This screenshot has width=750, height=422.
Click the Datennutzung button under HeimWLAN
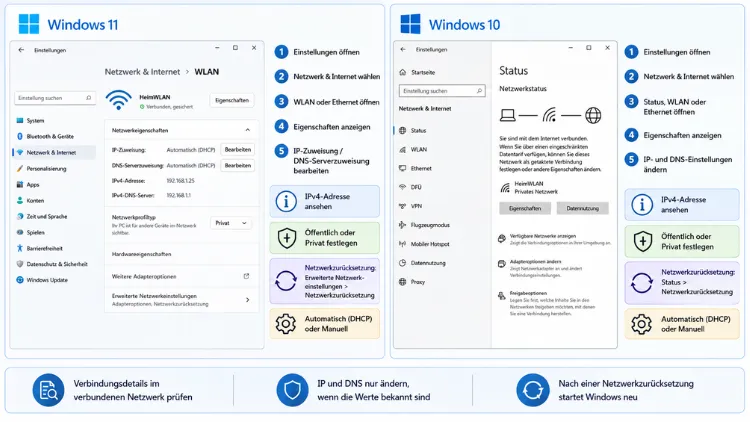pyautogui.click(x=583, y=208)
